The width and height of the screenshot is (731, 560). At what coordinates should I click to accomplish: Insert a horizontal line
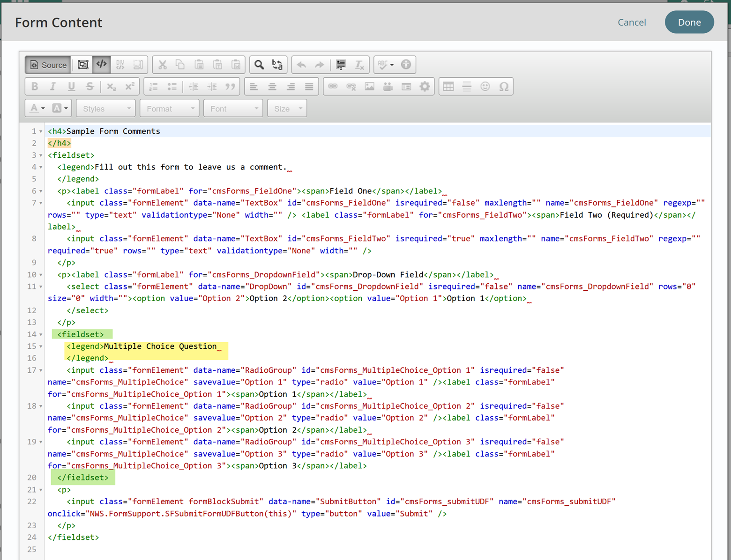[x=467, y=87]
